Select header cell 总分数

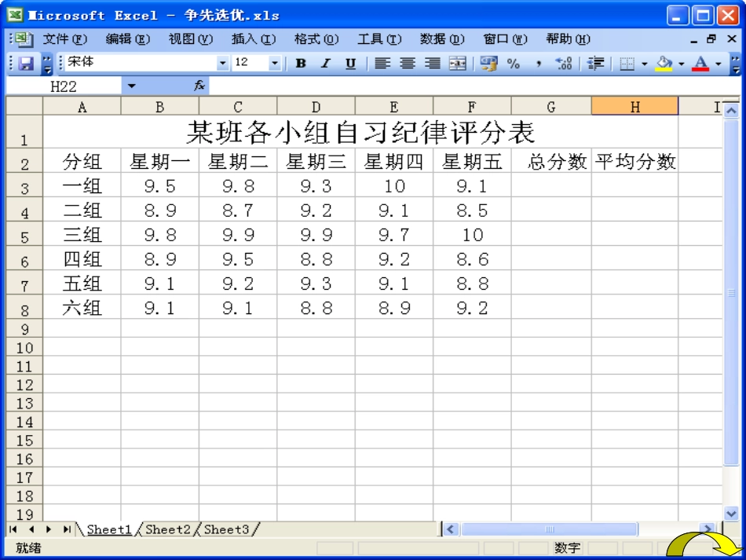tap(551, 161)
